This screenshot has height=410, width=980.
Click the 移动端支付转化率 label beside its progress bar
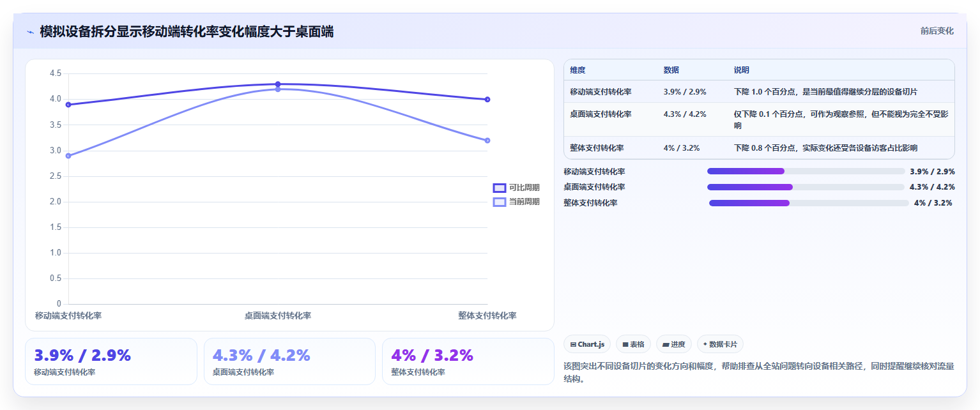pyautogui.click(x=595, y=171)
